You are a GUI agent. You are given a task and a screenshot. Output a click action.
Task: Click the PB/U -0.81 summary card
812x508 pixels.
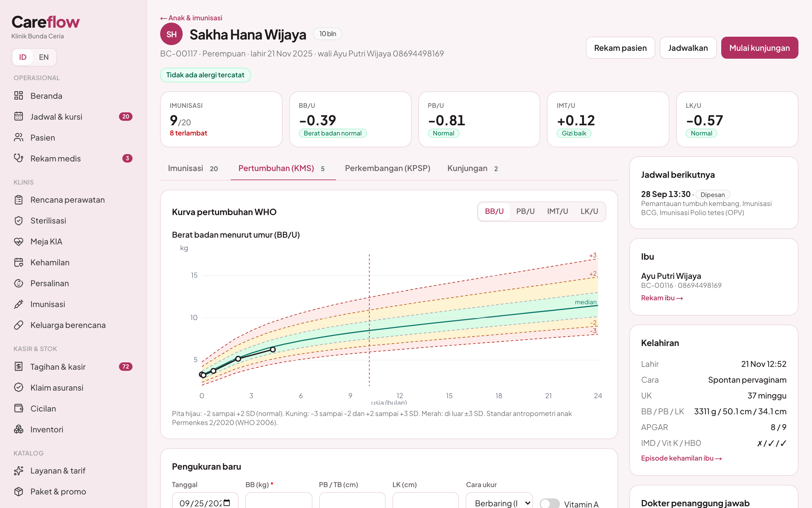point(479,119)
